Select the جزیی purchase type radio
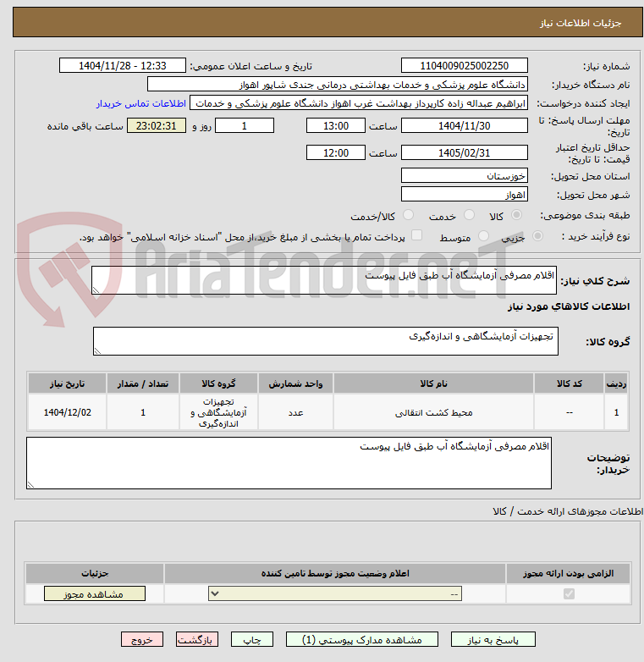Screen dimensions: 644x662 click(x=537, y=236)
